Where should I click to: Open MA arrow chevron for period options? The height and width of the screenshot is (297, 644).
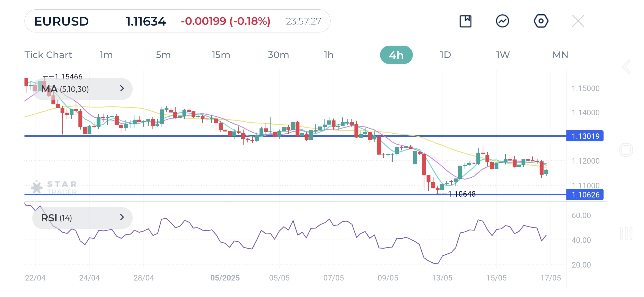pyautogui.click(x=122, y=89)
